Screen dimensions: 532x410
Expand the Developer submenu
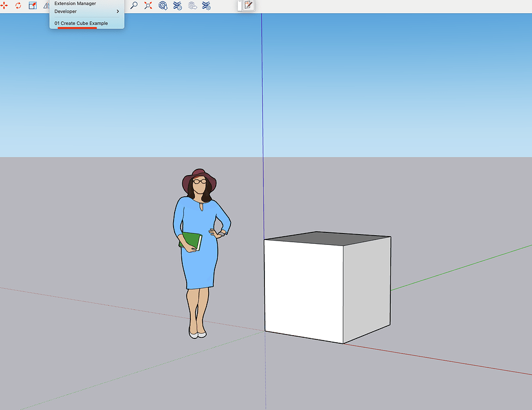(66, 11)
